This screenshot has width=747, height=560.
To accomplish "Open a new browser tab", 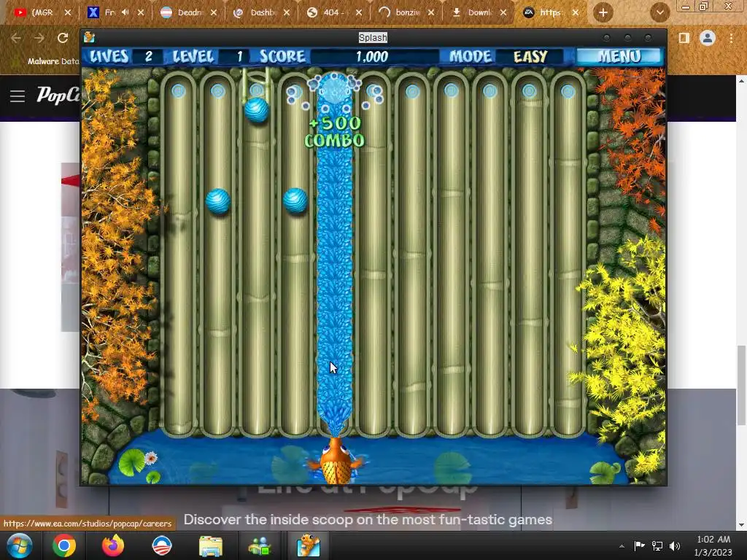I will (603, 13).
